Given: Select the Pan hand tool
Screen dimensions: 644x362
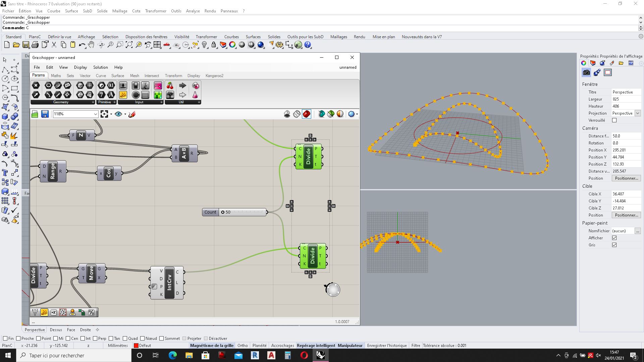Looking at the screenshot, I should coord(91,45).
